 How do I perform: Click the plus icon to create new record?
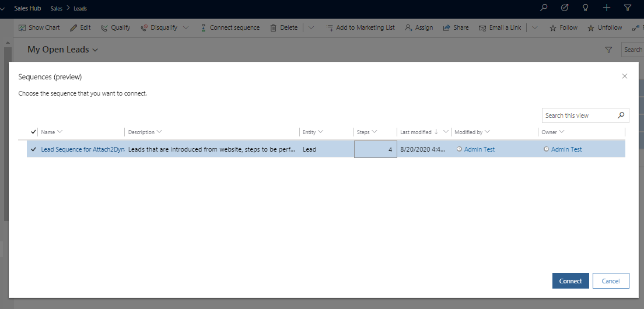coord(607,8)
